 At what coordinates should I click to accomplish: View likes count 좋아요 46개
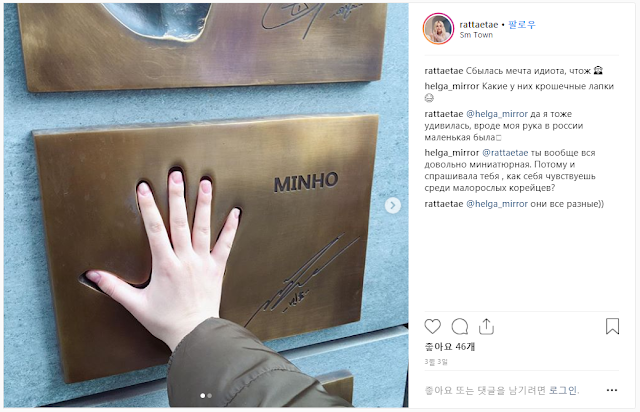449,347
